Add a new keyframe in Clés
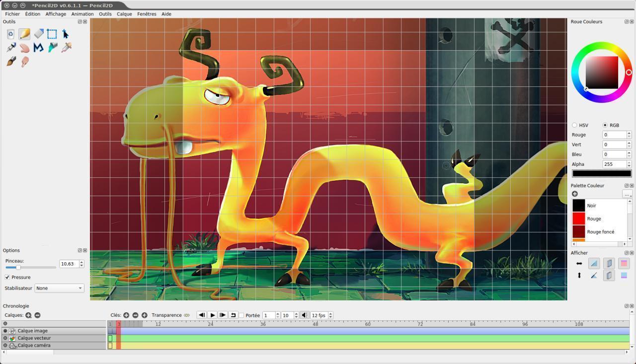This screenshot has width=636, height=364. (x=126, y=315)
